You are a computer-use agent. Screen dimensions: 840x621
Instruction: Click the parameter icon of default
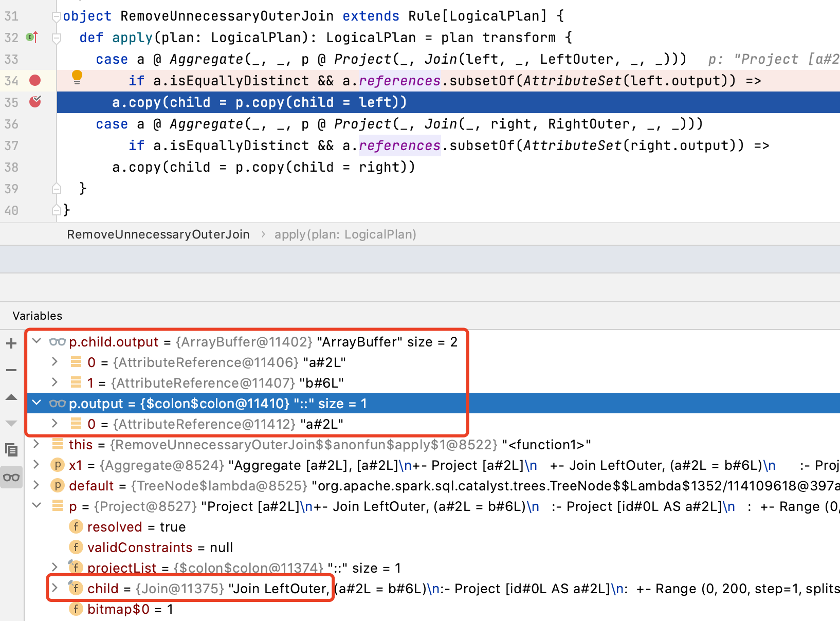pyautogui.click(x=57, y=485)
